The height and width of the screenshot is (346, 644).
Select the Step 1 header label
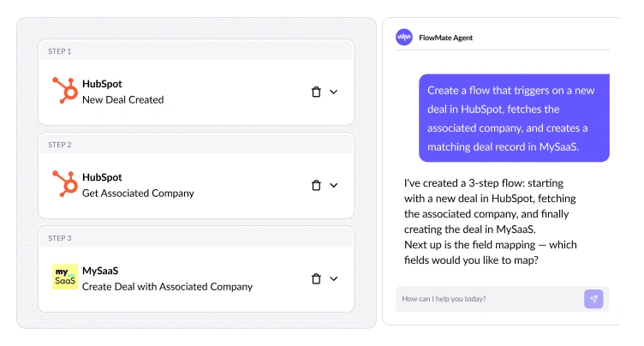pyautogui.click(x=60, y=51)
